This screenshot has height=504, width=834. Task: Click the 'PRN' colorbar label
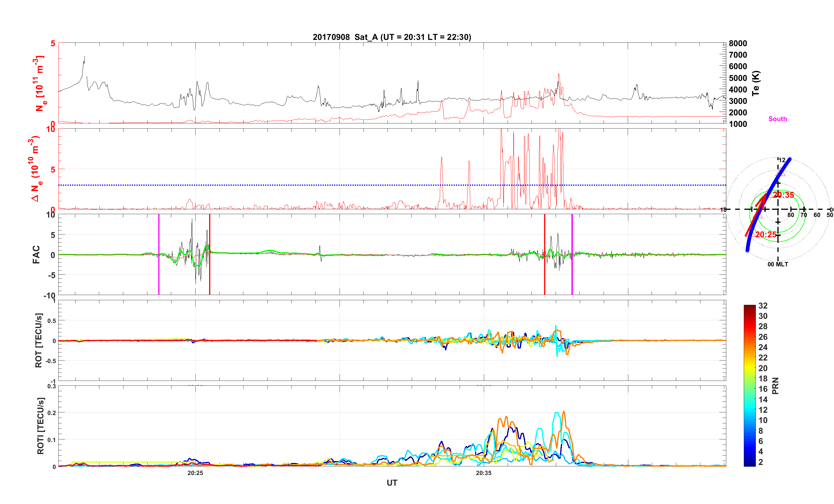click(775, 386)
